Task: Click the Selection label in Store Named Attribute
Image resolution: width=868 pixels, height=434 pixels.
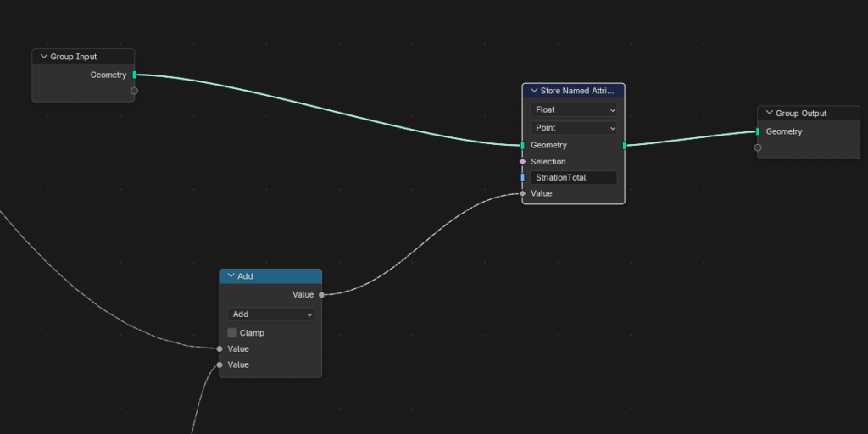Action: tap(548, 162)
